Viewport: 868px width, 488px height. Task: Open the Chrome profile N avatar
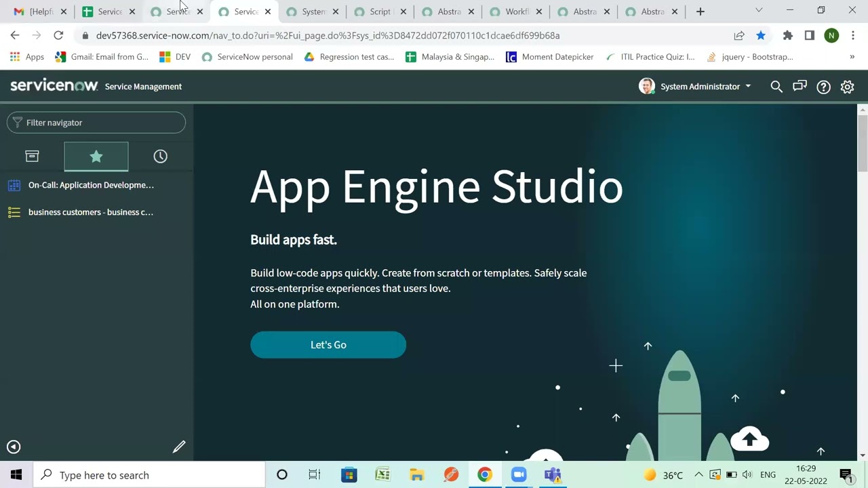pyautogui.click(x=831, y=35)
